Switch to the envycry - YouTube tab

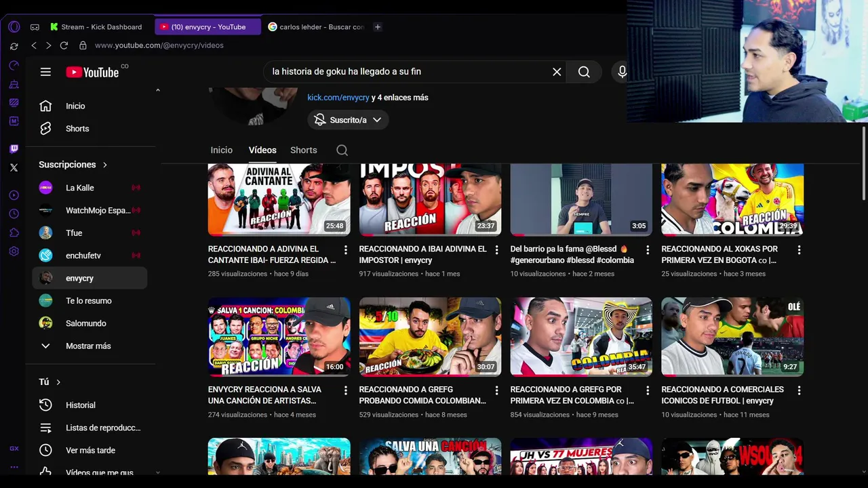(208, 27)
